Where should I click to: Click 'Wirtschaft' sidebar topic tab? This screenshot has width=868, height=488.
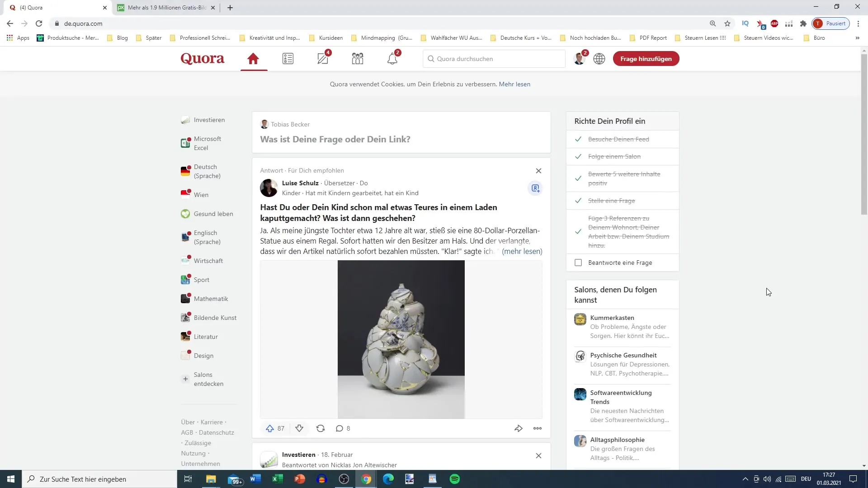click(208, 260)
